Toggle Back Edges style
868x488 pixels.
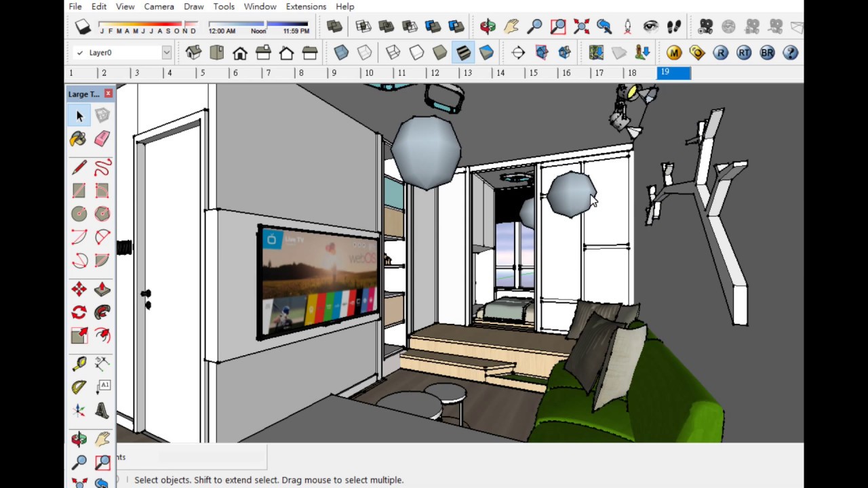364,52
